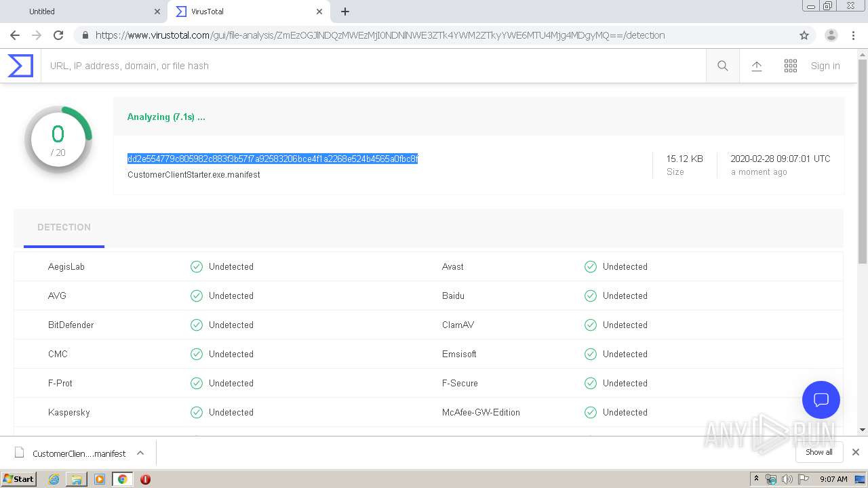Show hidden tray icons arrow
This screenshot has width=868, height=488.
coord(756,479)
